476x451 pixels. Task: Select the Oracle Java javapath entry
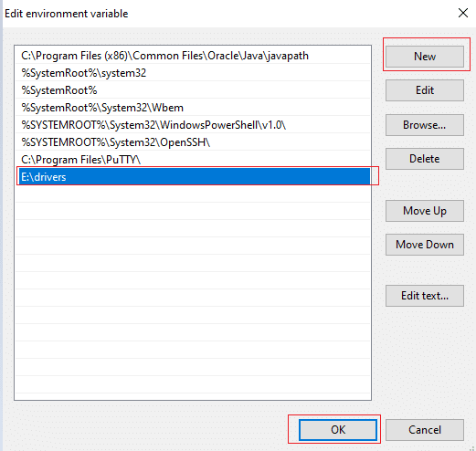click(193, 56)
